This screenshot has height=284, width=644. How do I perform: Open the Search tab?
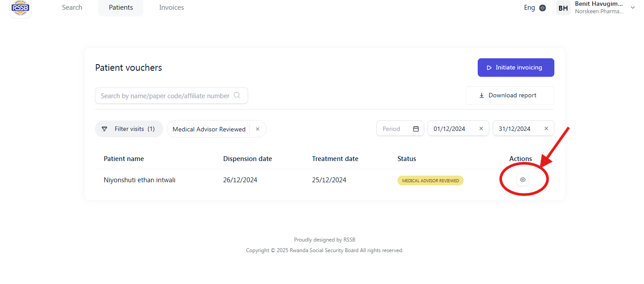tap(72, 8)
